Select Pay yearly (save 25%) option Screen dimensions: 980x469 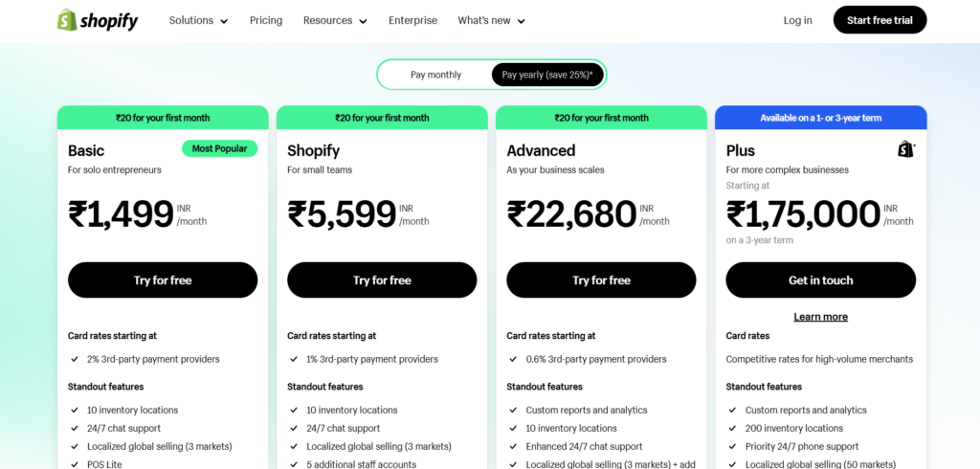(x=547, y=75)
